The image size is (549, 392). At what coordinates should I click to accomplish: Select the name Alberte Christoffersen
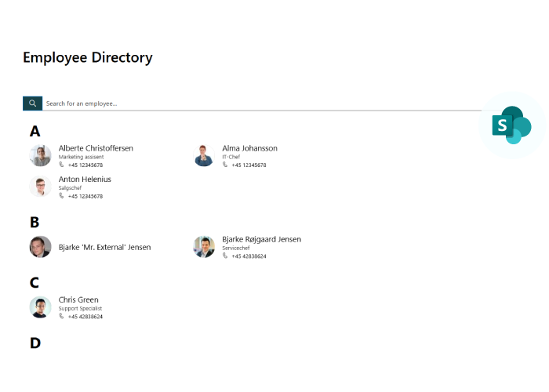(x=96, y=148)
